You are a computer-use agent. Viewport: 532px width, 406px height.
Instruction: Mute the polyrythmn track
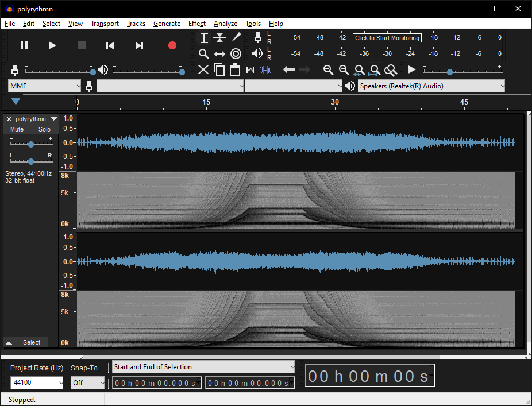tap(17, 129)
